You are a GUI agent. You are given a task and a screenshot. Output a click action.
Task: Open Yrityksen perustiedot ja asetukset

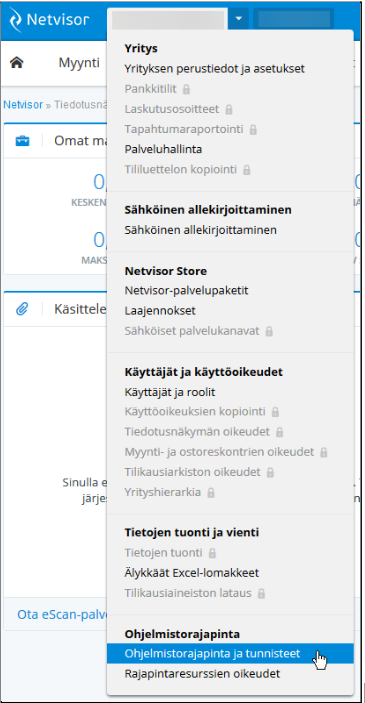[x=214, y=69]
